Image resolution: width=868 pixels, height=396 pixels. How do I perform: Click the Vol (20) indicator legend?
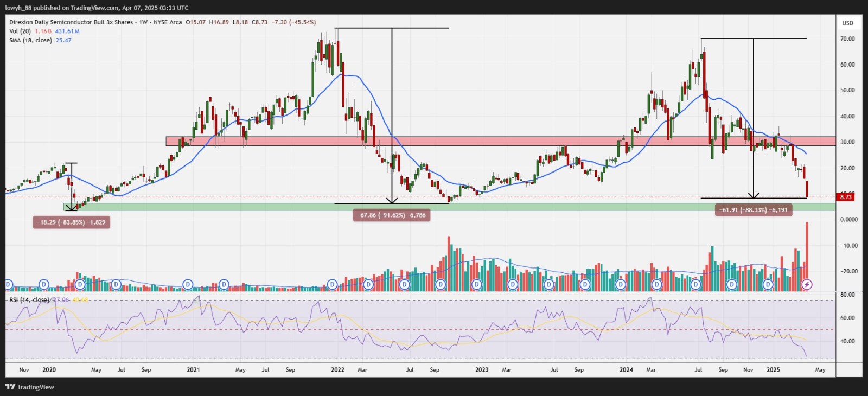[x=20, y=31]
